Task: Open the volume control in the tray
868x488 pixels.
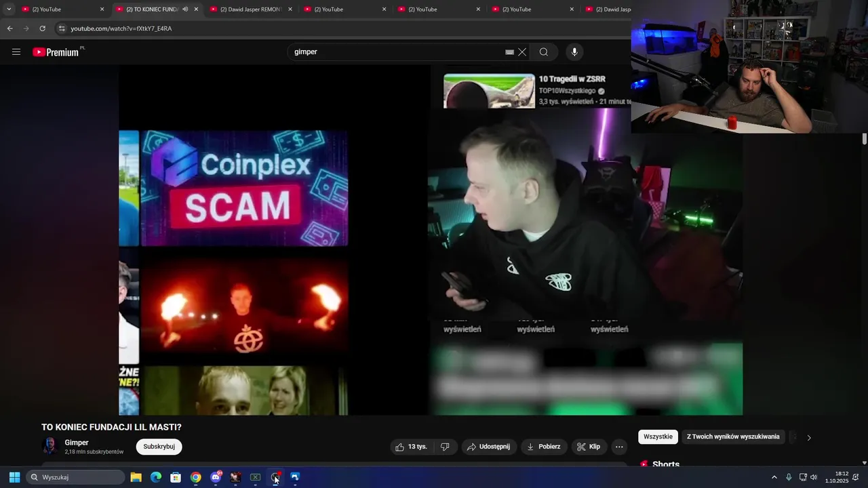Action: [814, 477]
